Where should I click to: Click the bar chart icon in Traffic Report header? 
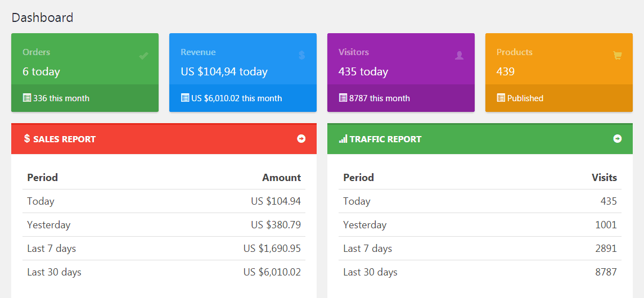tap(343, 139)
